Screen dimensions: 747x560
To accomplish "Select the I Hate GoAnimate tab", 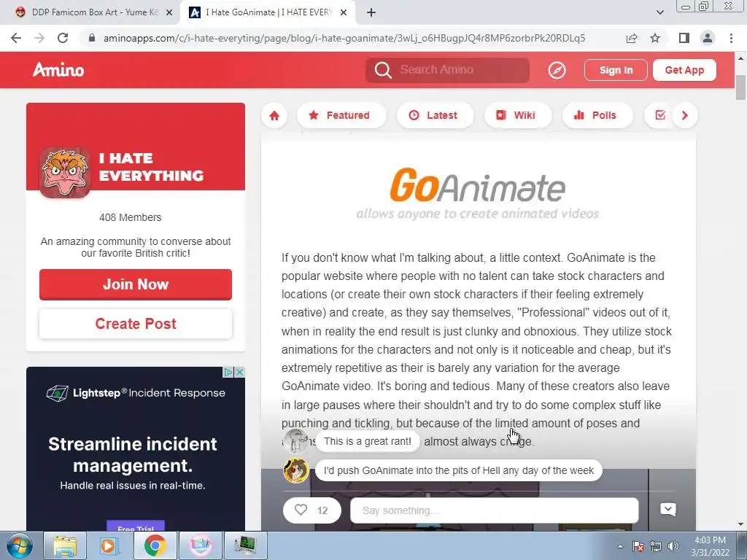I will coord(268,12).
